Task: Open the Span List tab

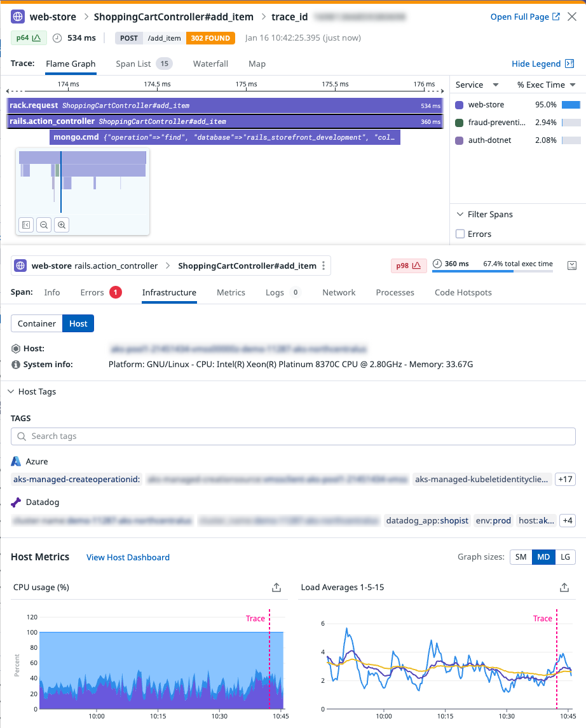Action: tap(144, 64)
